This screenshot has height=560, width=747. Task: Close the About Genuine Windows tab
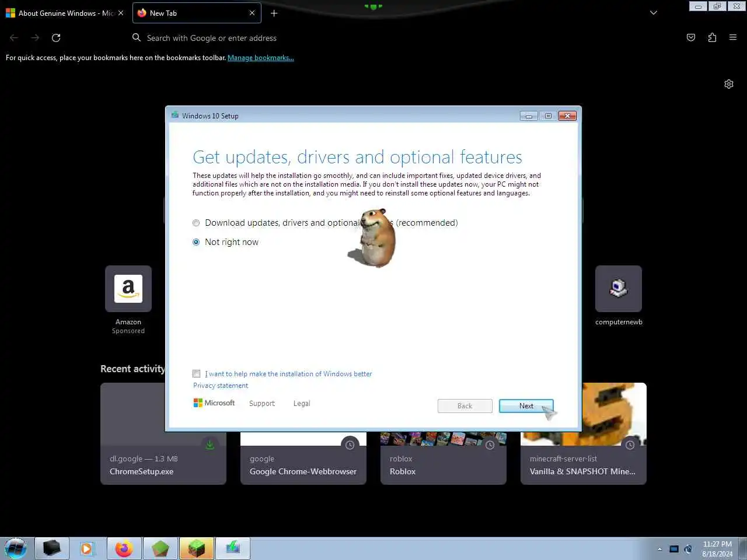(x=121, y=13)
